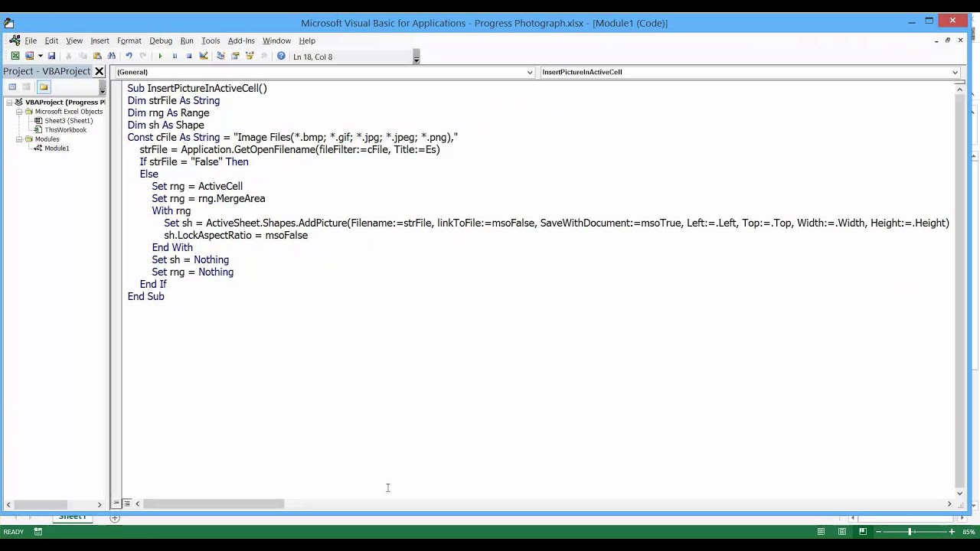
Task: Open the Format menu
Action: tap(129, 41)
